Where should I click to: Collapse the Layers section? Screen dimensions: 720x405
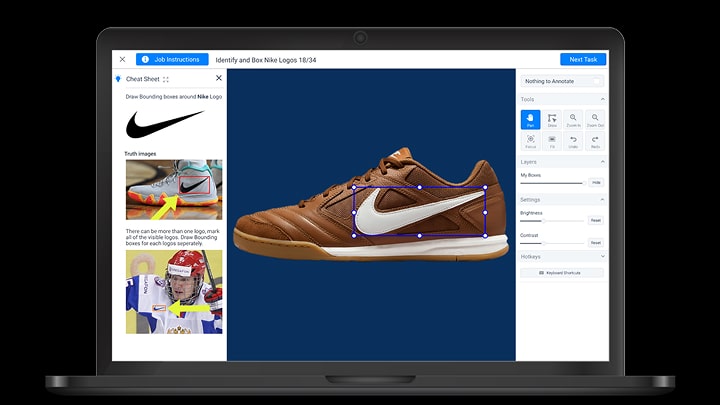click(x=602, y=162)
